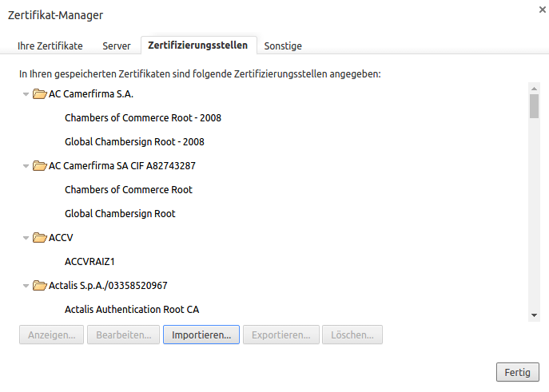Open the Server tab
Image resolution: width=549 pixels, height=392 pixels.
116,46
